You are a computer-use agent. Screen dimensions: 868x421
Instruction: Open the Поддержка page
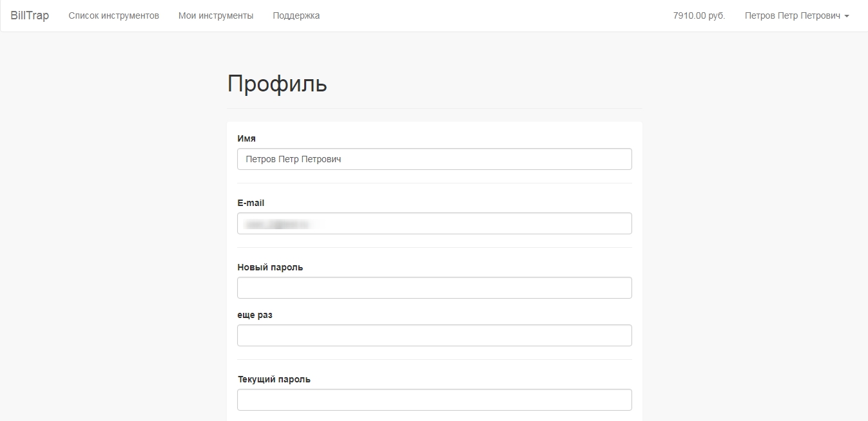click(x=296, y=15)
